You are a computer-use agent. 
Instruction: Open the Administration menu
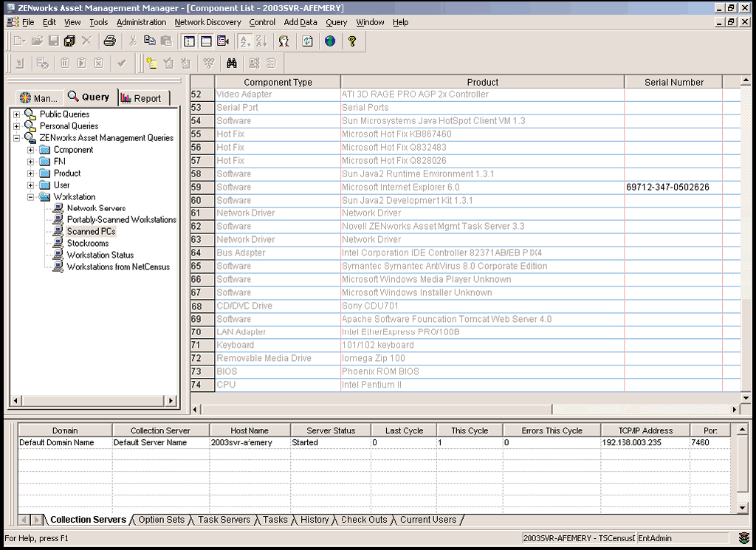coord(141,22)
